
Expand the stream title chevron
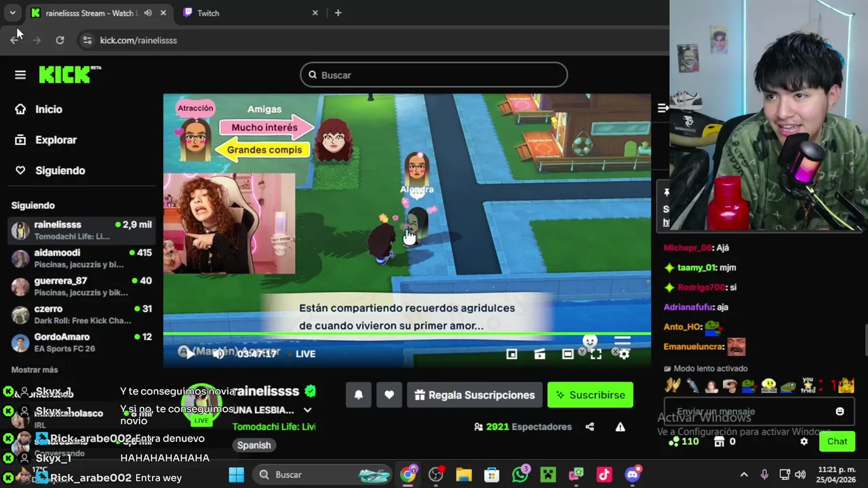click(307, 410)
